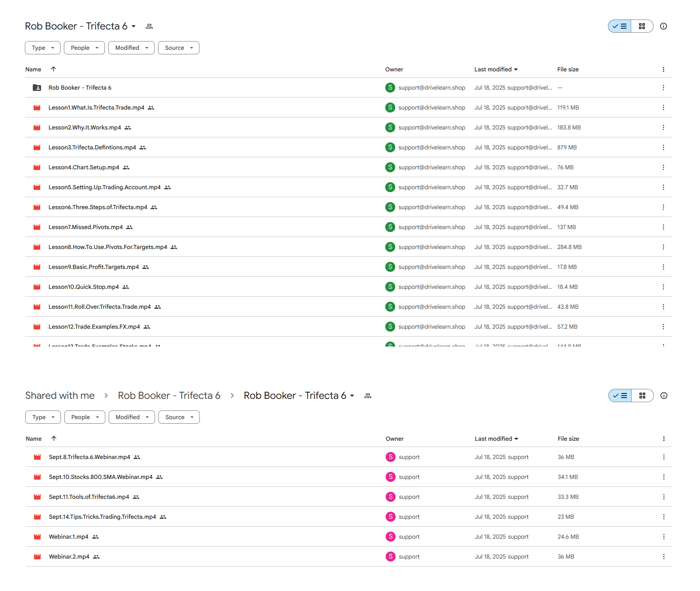Click the 24.6 MB file size cell
This screenshot has width=700, height=591.
568,537
